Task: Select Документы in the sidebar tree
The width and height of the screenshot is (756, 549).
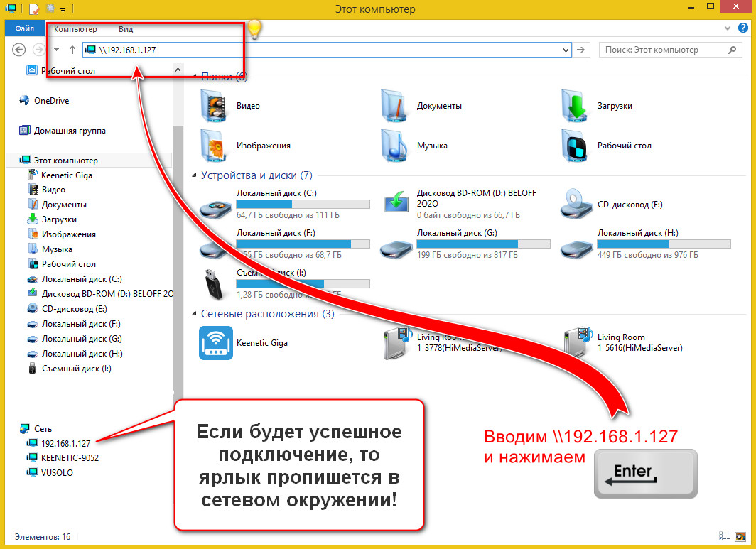Action: pyautogui.click(x=58, y=205)
